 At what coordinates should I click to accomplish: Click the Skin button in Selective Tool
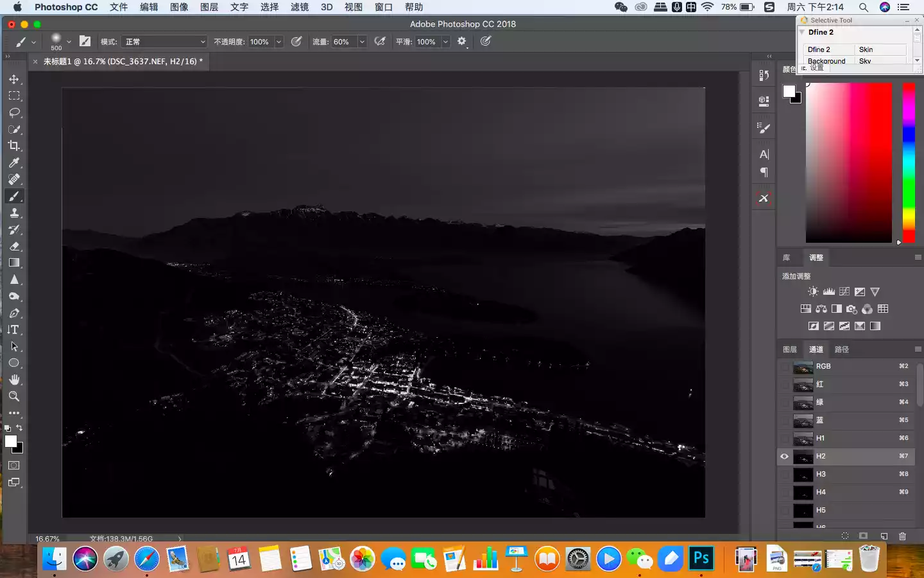880,49
